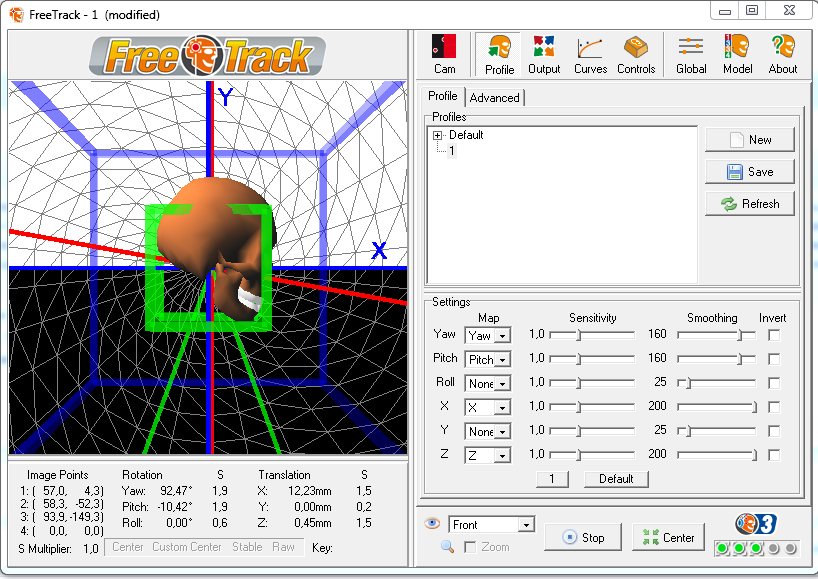Adjust the Roll smoothing slider

click(x=717, y=383)
